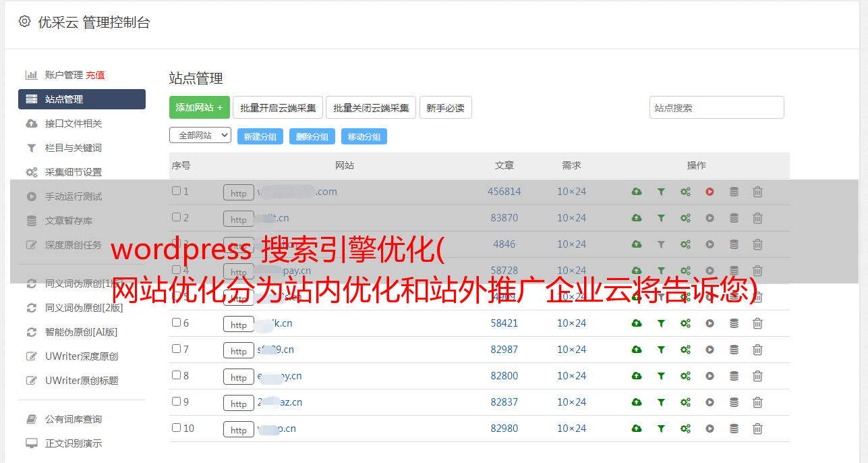Click into the 站点搜索 search field
The image size is (868, 463).
(x=717, y=107)
